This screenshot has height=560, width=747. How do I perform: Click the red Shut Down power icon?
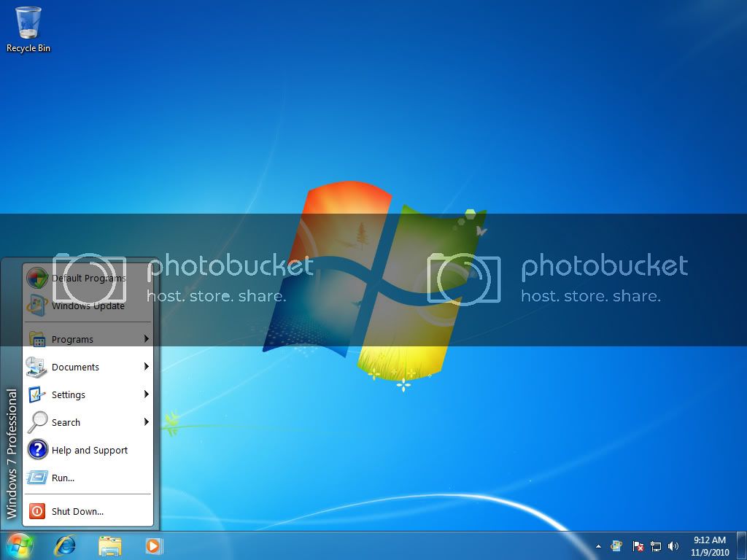[37, 511]
